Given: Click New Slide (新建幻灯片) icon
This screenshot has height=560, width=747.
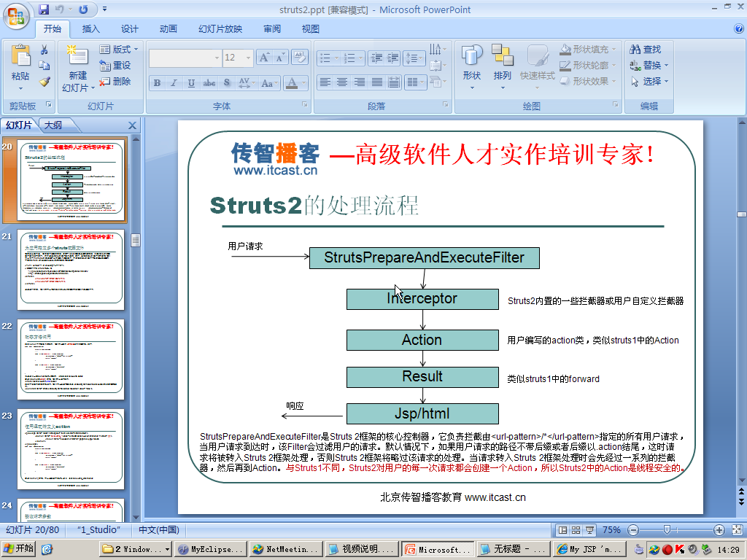Looking at the screenshot, I should 77,55.
